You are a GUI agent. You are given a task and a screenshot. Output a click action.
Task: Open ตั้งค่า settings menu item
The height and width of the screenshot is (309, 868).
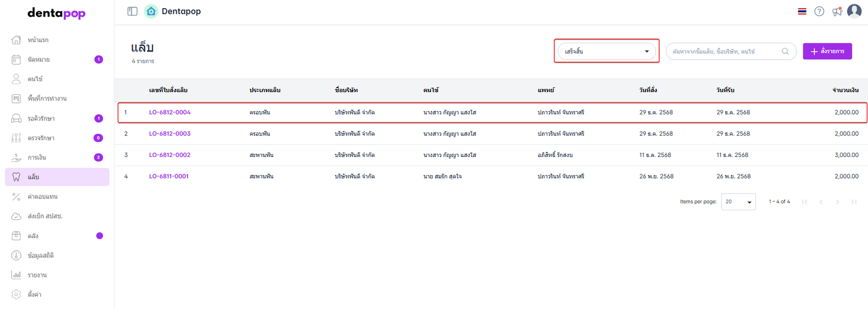[x=35, y=294]
